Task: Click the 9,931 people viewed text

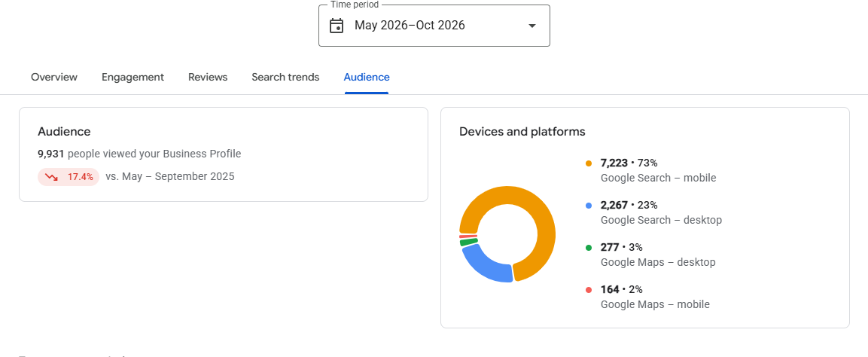Action: click(x=139, y=154)
